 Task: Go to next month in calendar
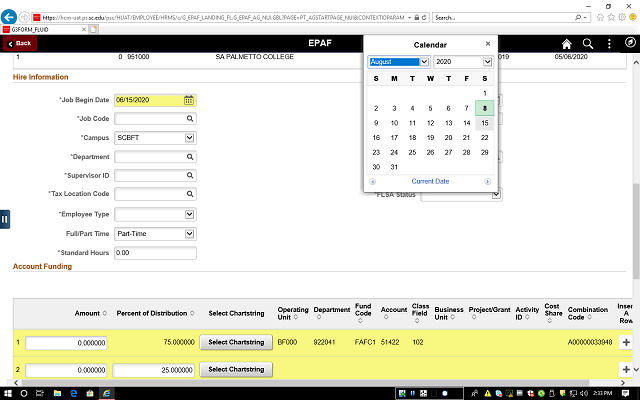487,182
